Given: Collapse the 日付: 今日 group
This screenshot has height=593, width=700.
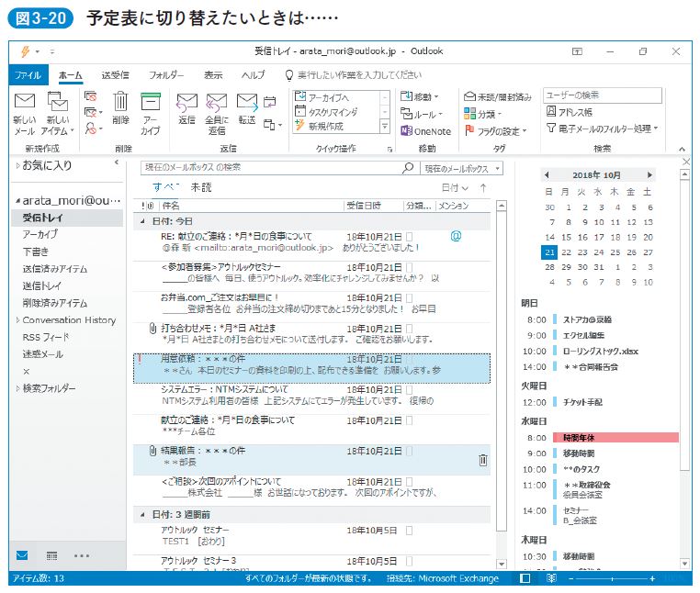Looking at the screenshot, I should tap(142, 221).
